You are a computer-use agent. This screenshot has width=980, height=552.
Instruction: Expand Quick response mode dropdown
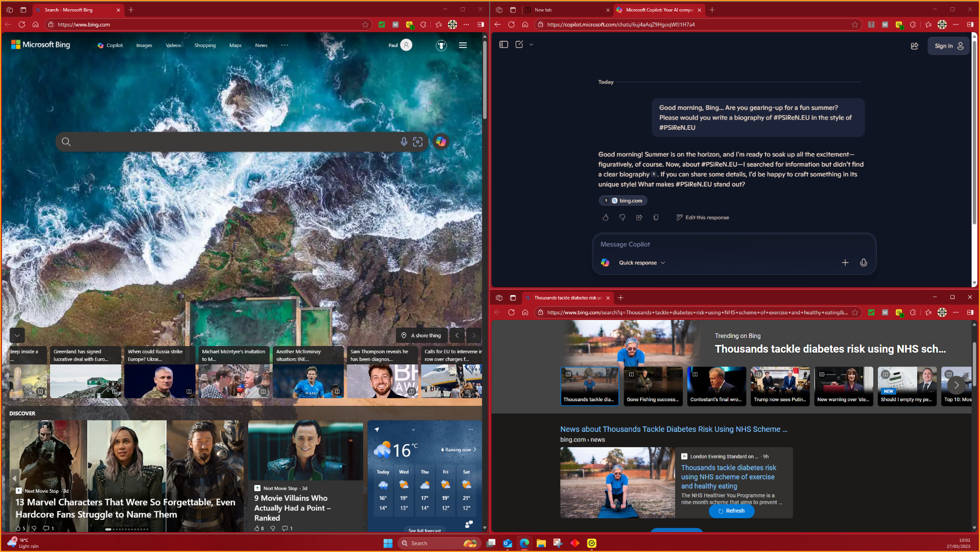point(641,263)
